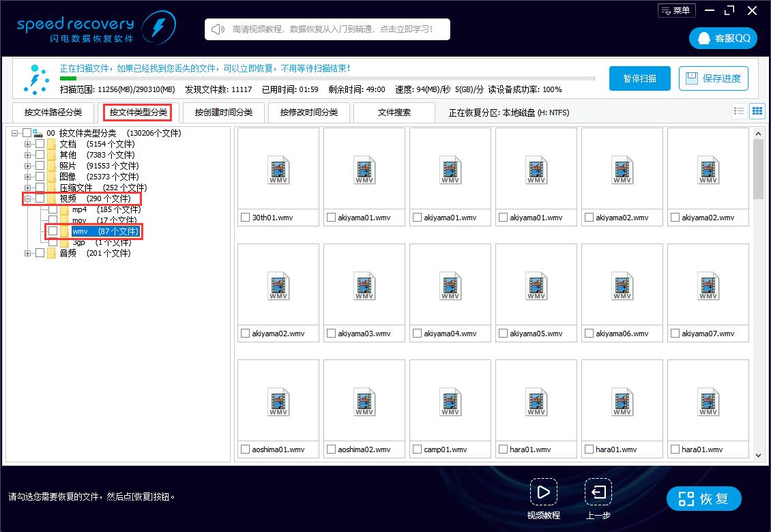771x532 pixels.
Task: Save scan progress with 保存进度
Action: [714, 78]
